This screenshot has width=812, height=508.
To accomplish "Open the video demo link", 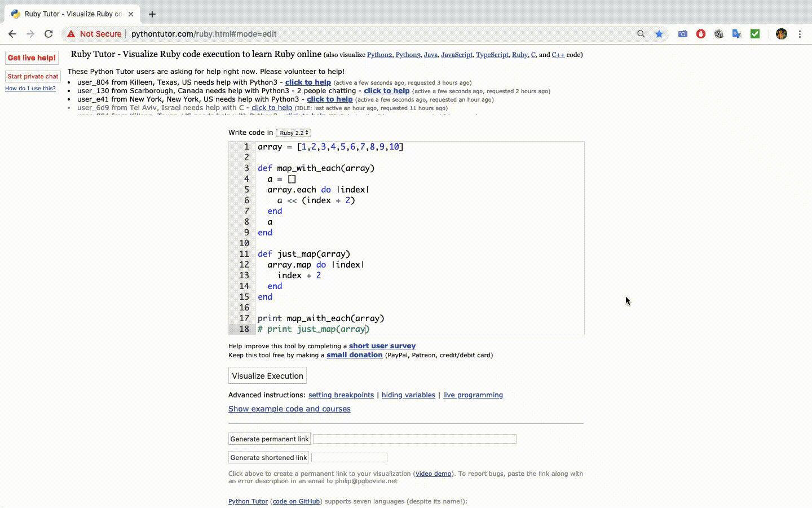I will (433, 474).
